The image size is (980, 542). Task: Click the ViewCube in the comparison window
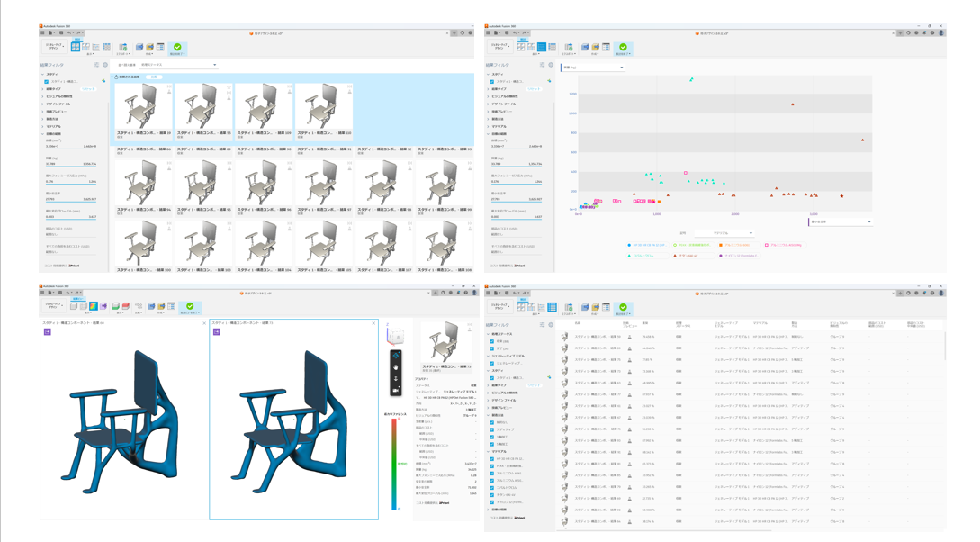395,336
